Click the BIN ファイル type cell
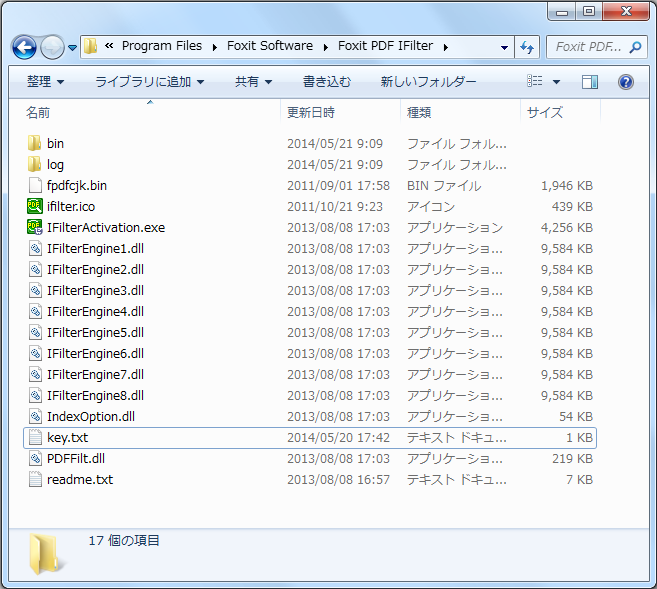This screenshot has height=589, width=657. click(x=444, y=186)
